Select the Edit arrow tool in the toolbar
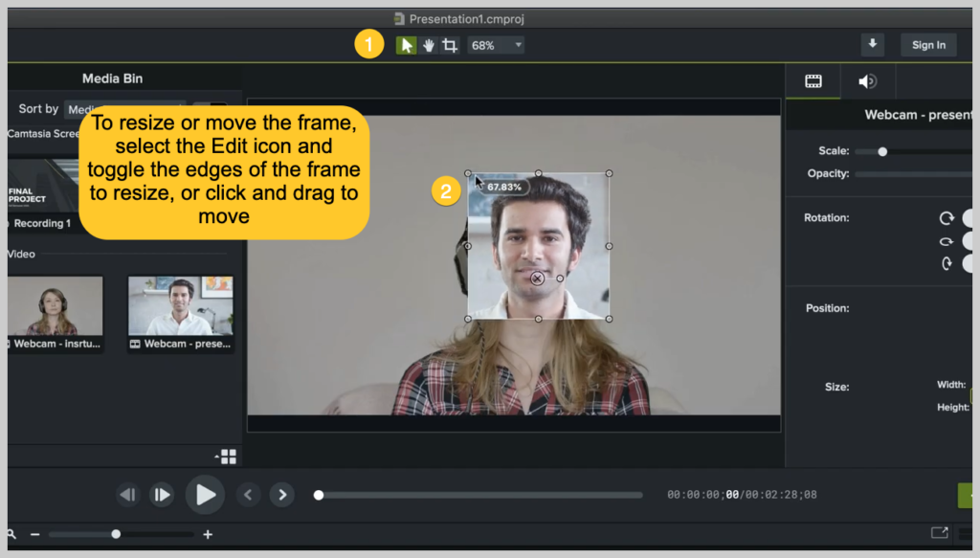The width and height of the screenshot is (980, 558). tap(407, 44)
